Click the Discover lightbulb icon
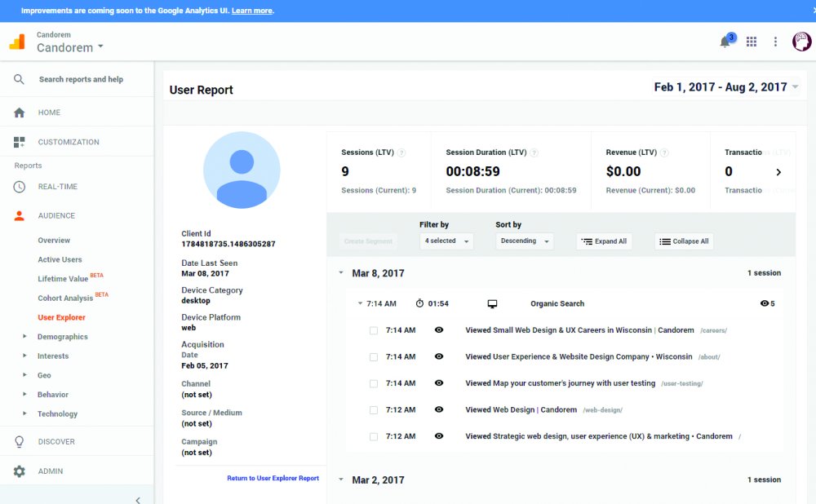 click(x=20, y=441)
